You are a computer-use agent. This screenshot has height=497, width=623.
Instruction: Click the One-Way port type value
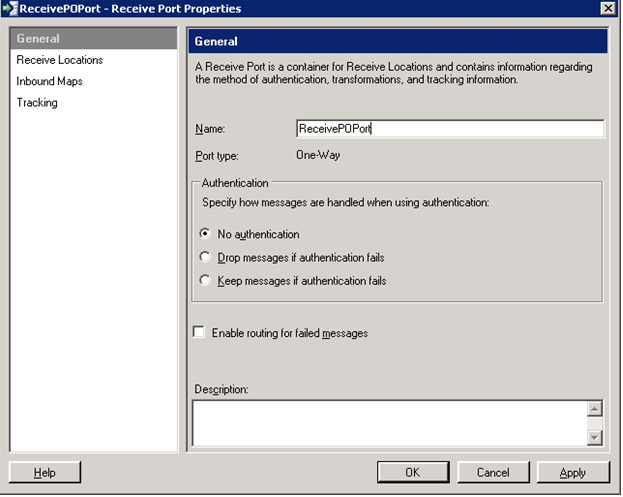point(319,155)
